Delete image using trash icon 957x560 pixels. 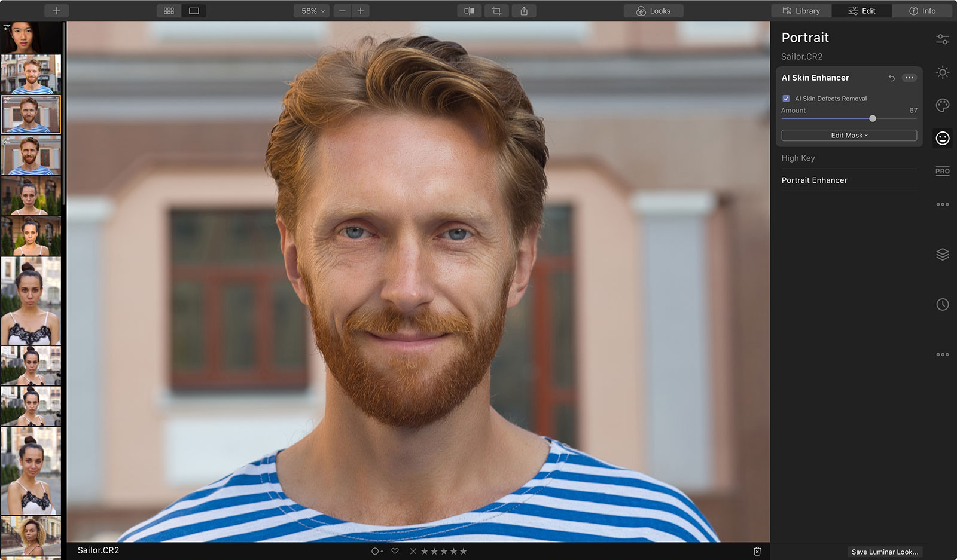click(757, 551)
